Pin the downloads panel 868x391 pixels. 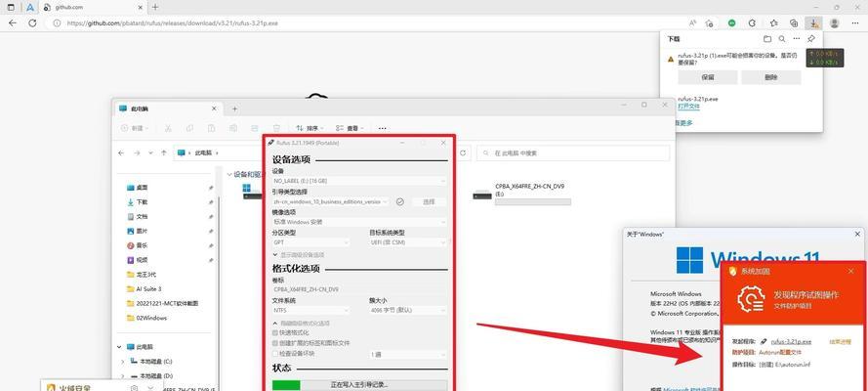[811, 39]
